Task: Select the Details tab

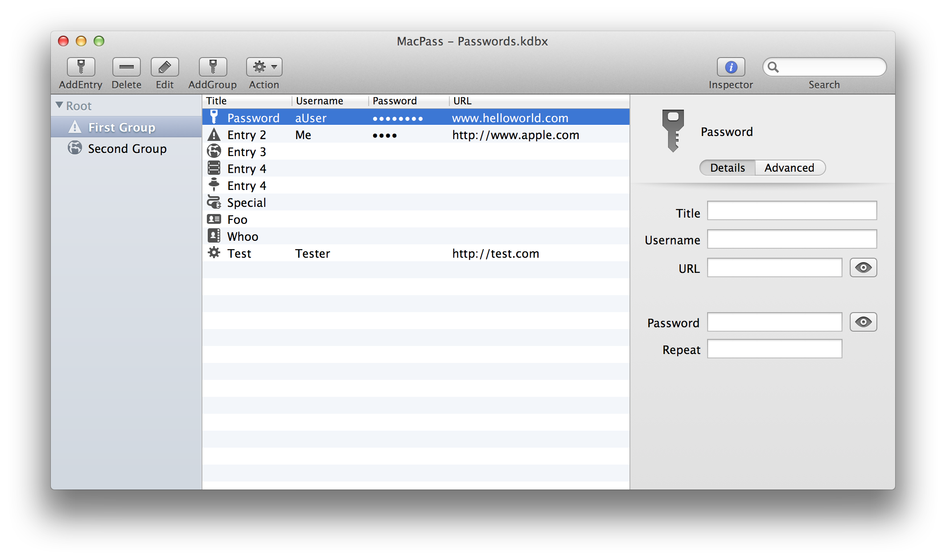Action: [727, 168]
